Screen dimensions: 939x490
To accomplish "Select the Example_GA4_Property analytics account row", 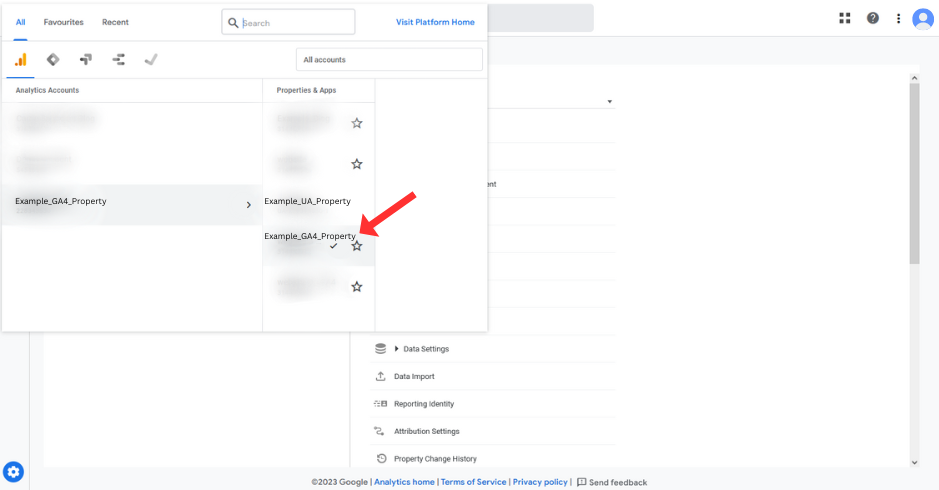I will (x=132, y=205).
